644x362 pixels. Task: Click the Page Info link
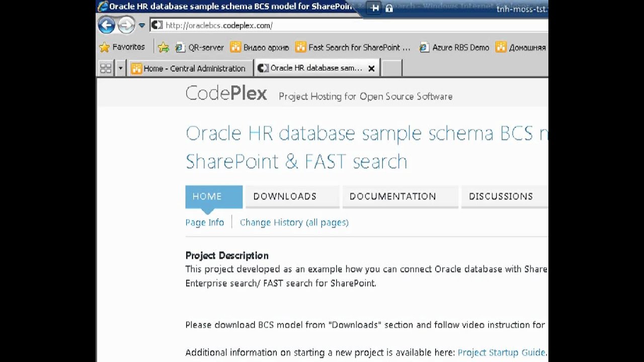(x=205, y=222)
